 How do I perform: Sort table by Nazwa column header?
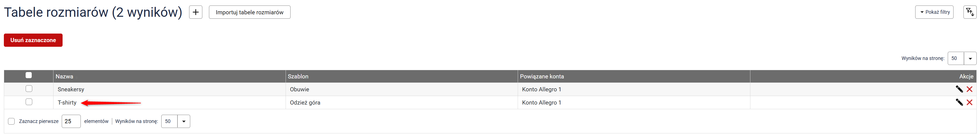[64, 77]
